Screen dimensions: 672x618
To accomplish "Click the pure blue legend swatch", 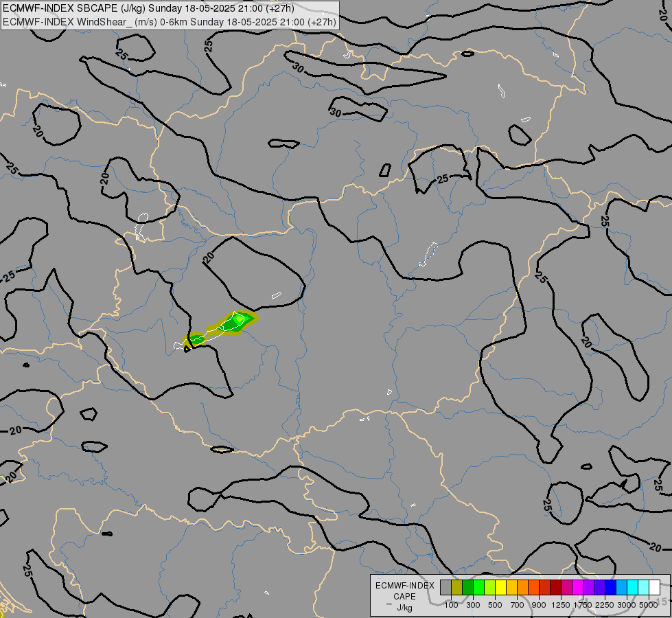I will [x=610, y=587].
